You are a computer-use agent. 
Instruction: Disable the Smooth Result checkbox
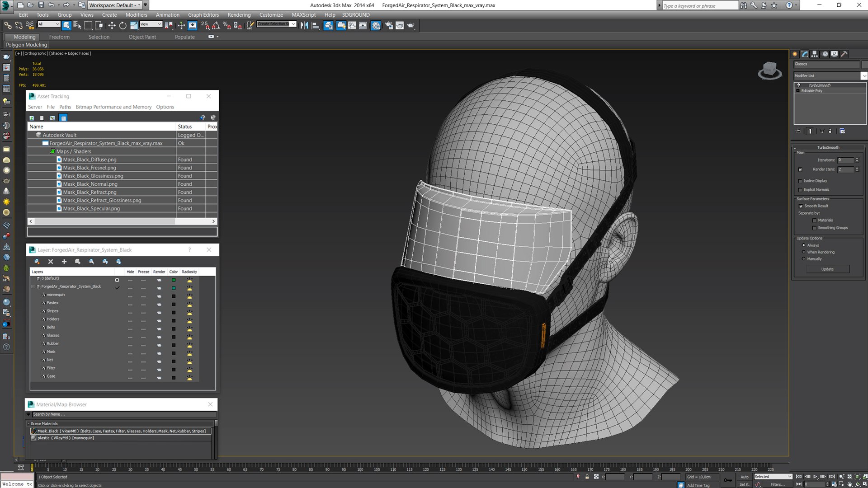[801, 206]
